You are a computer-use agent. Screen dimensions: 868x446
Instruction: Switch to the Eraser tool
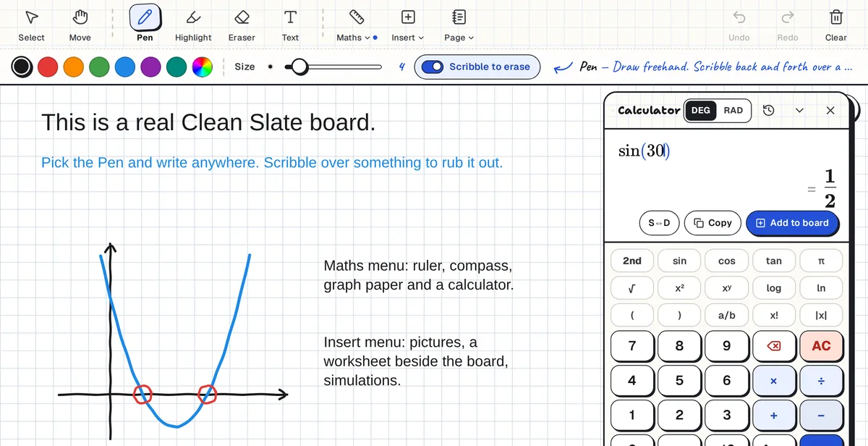coord(242,25)
